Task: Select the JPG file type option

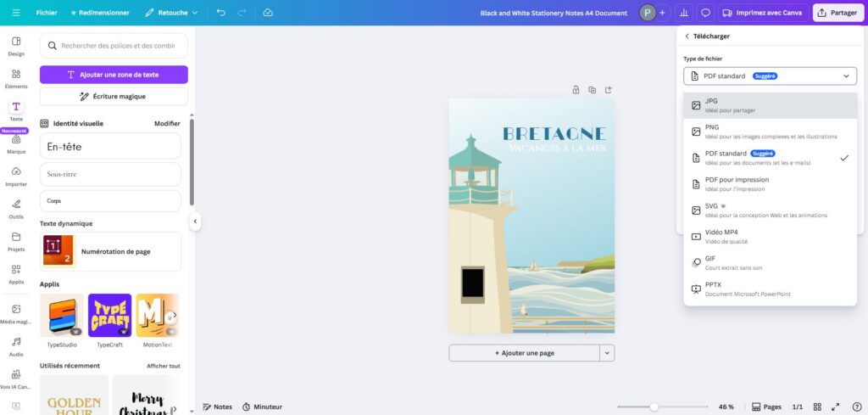Action: click(770, 105)
